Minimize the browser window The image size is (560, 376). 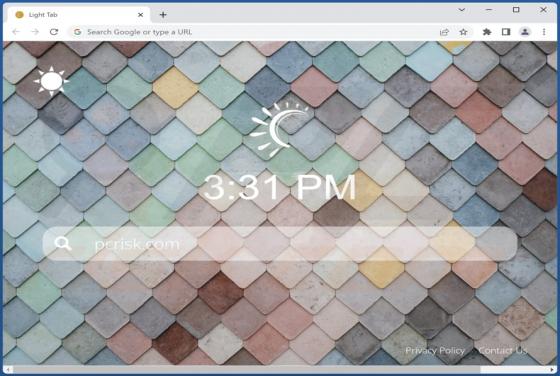point(489,10)
